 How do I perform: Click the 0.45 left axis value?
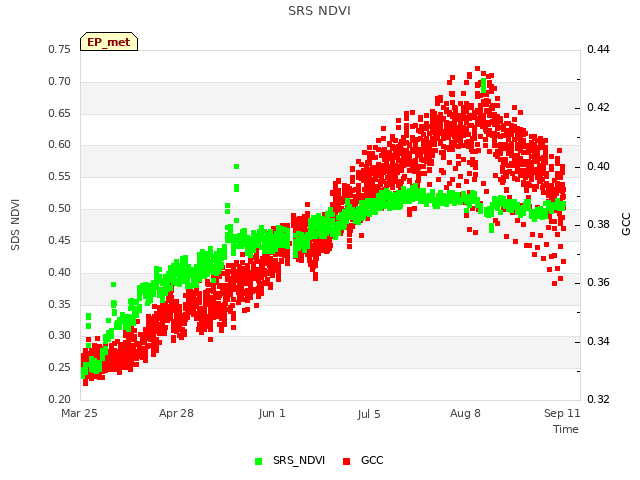tap(60, 240)
